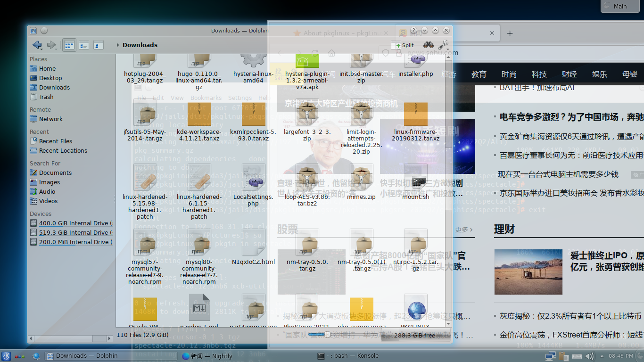Viewport: 644px width, 362px height.
Task: Switch to the bash — Konsole taskbar entry
Action: pyautogui.click(x=348, y=356)
